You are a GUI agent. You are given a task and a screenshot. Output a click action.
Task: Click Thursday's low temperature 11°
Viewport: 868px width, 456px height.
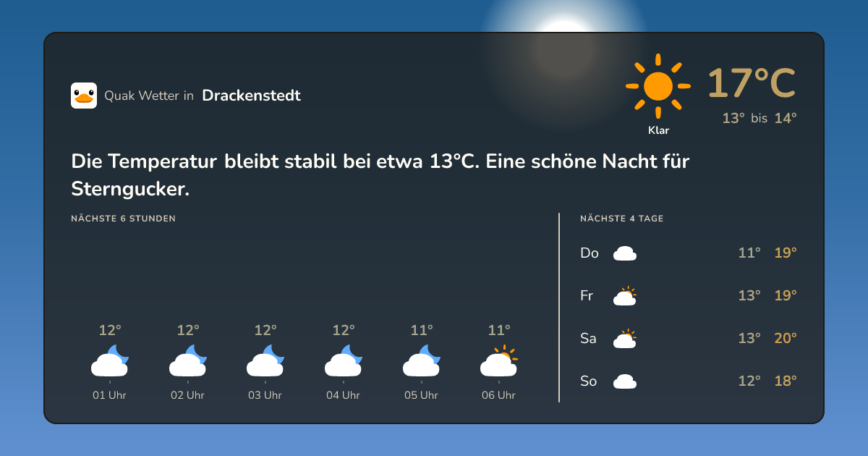(749, 253)
